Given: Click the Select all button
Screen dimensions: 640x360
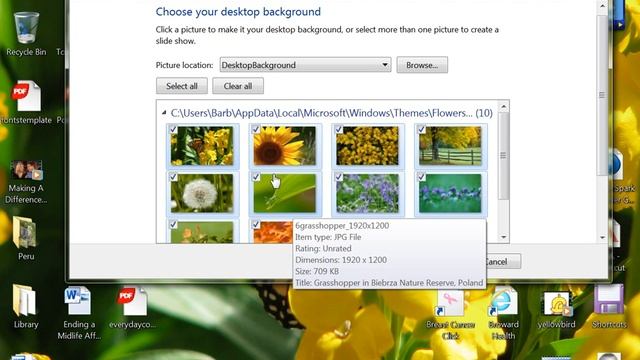Looking at the screenshot, I should click(x=182, y=86).
